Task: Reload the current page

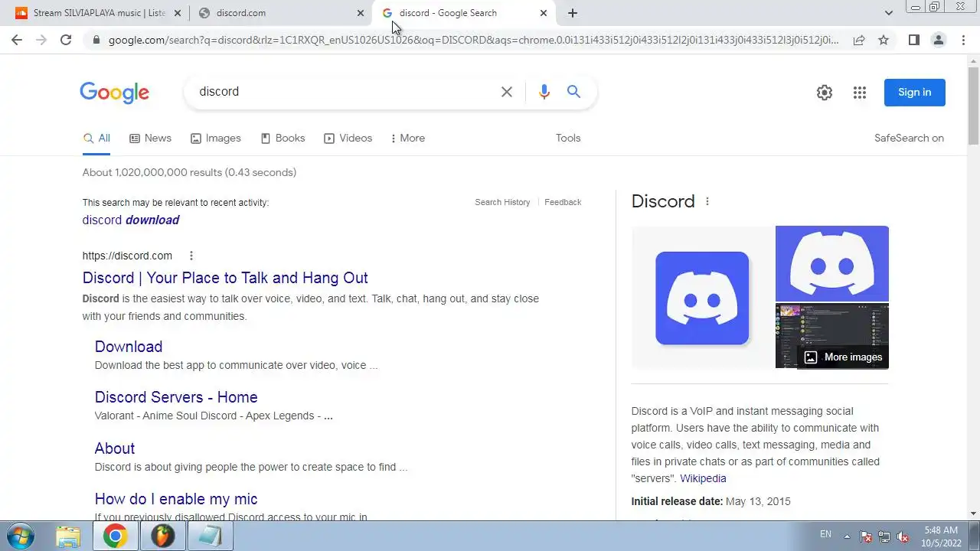Action: click(x=66, y=40)
